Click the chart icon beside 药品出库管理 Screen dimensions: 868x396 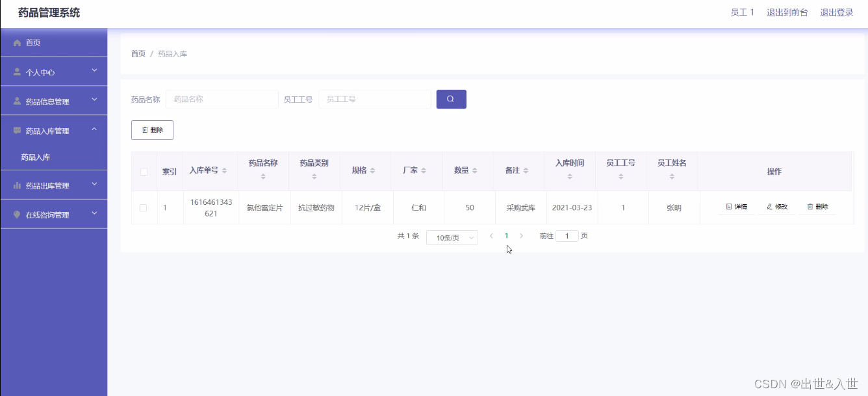point(18,186)
